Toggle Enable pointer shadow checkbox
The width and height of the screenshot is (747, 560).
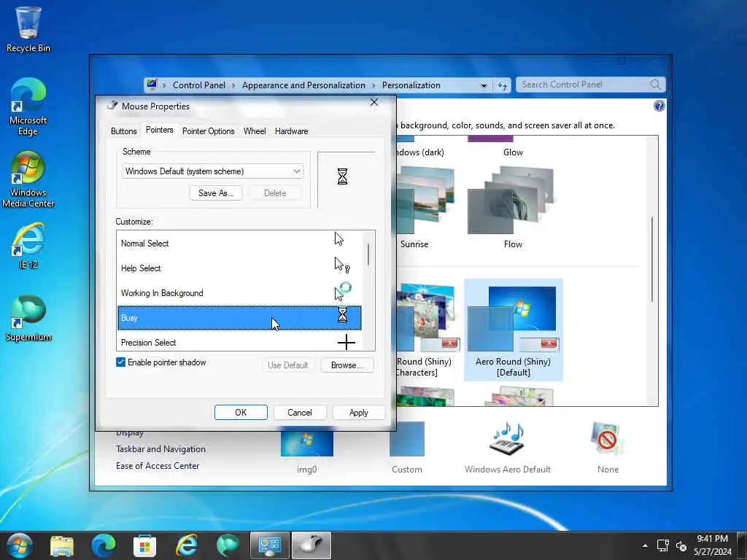[x=120, y=362]
